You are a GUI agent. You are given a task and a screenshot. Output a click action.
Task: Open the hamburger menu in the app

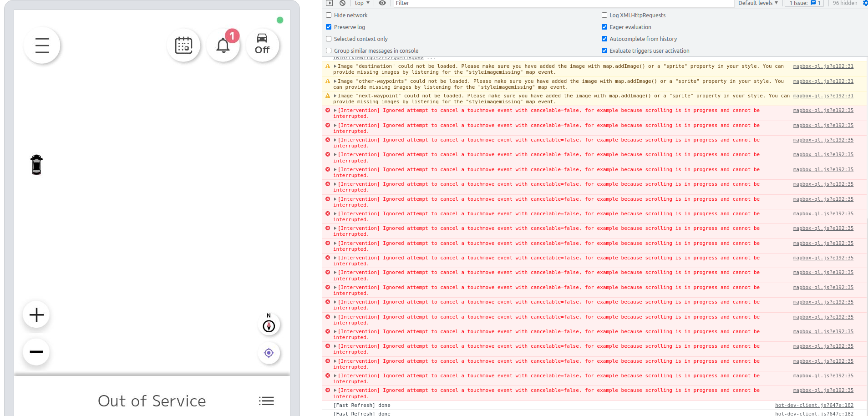tap(42, 46)
